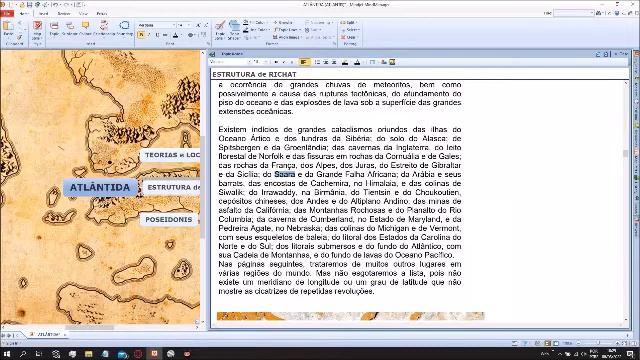Open the Select dropdown in Editing group
The image size is (640, 360).
[x=350, y=30]
